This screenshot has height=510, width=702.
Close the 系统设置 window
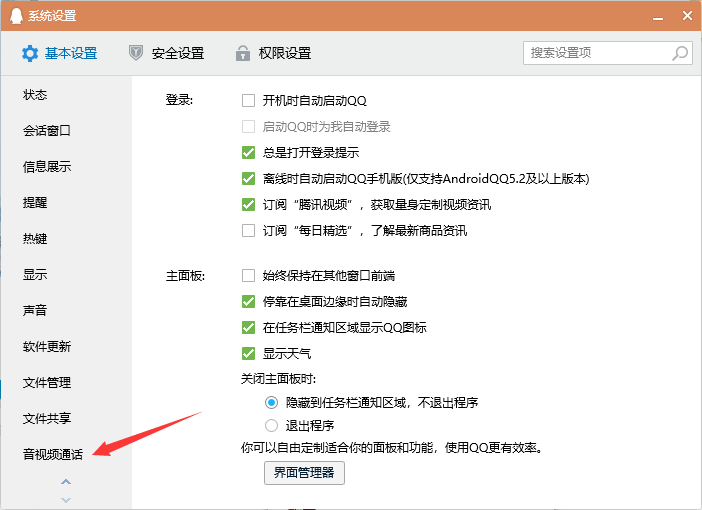[687, 16]
